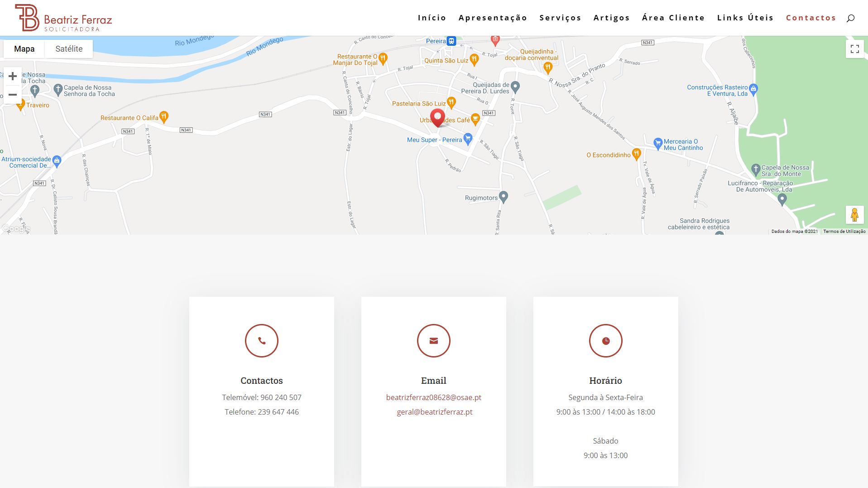
Task: Click Queijadas de Pereira D. Lurdes marker
Action: (515, 87)
